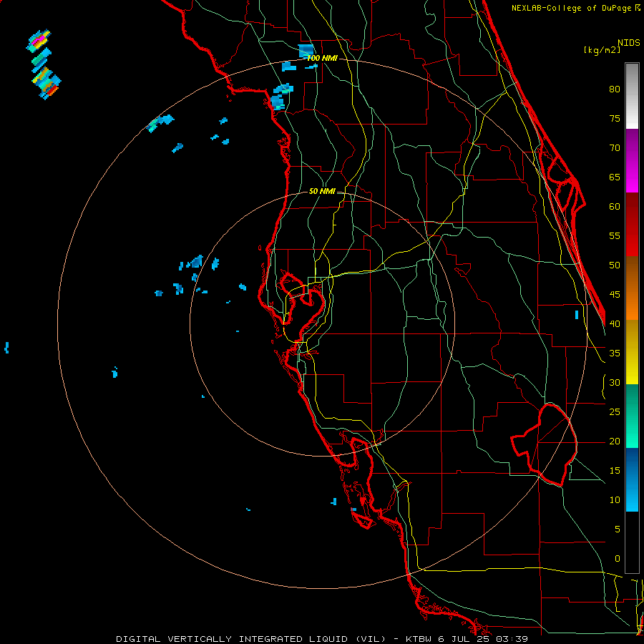Select the 55 value on the color scale
This screenshot has height=644, width=644.
click(x=615, y=235)
